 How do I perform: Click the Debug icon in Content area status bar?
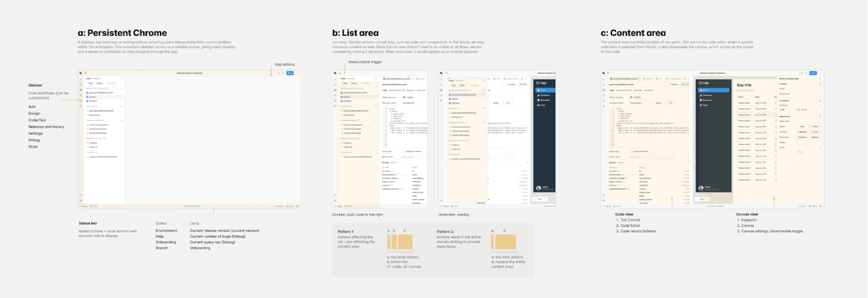click(813, 206)
